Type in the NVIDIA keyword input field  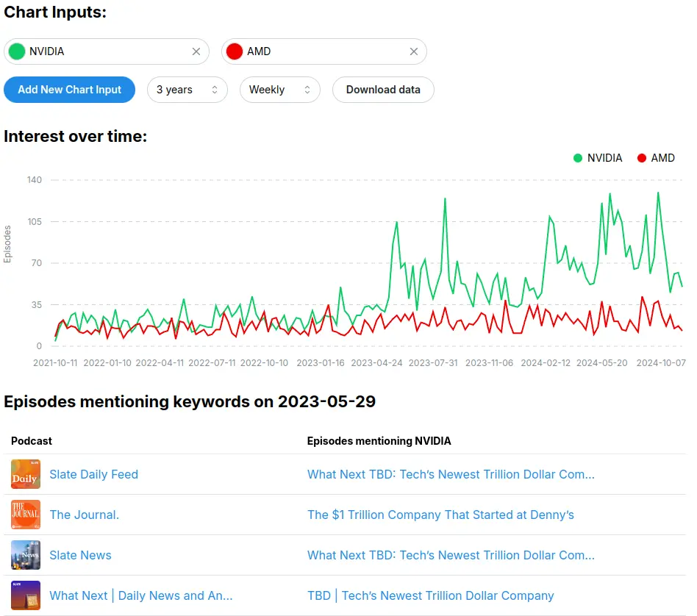[107, 51]
